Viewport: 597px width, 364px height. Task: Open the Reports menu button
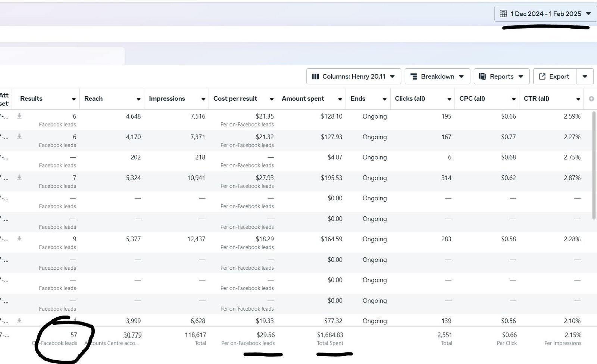(x=501, y=76)
